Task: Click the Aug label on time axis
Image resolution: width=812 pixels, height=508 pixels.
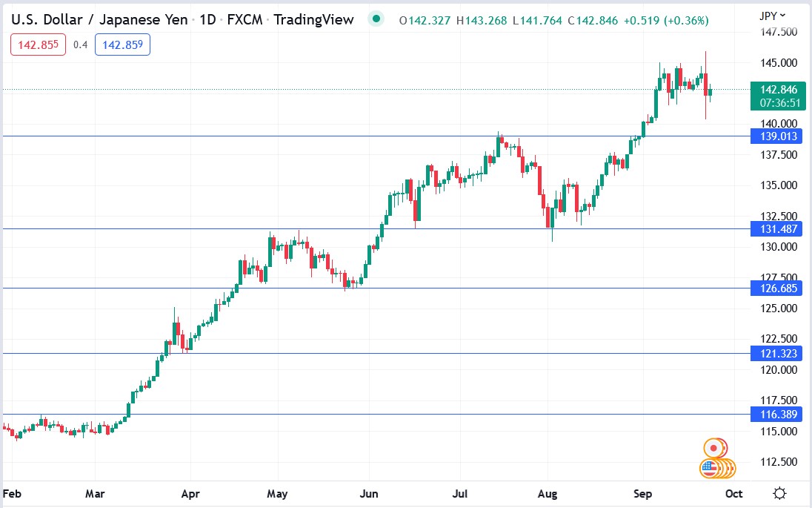Action: [x=548, y=493]
